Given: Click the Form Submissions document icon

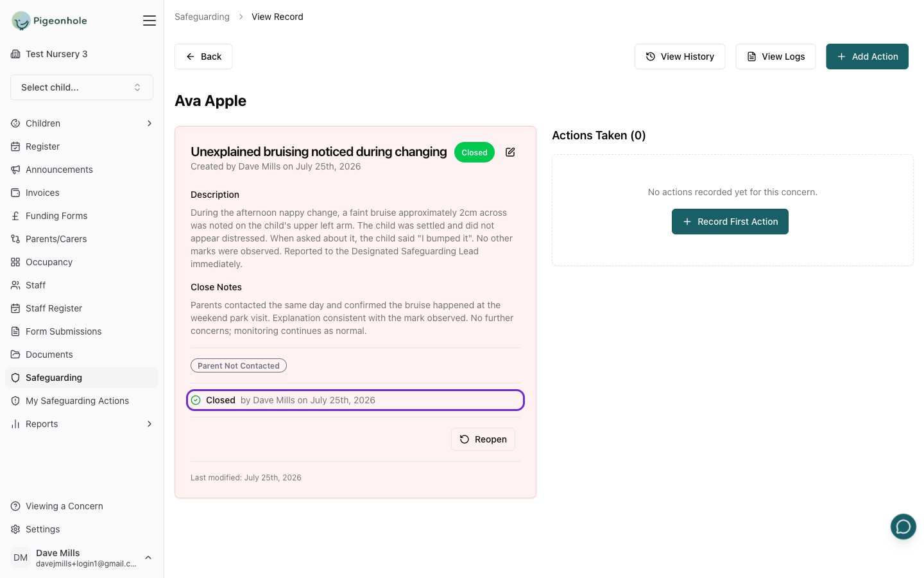Looking at the screenshot, I should (15, 331).
